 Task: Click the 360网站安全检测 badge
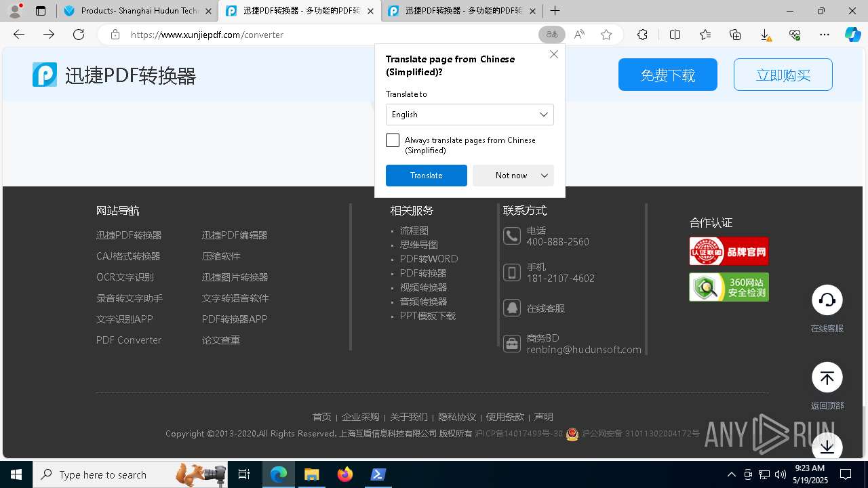[729, 287]
